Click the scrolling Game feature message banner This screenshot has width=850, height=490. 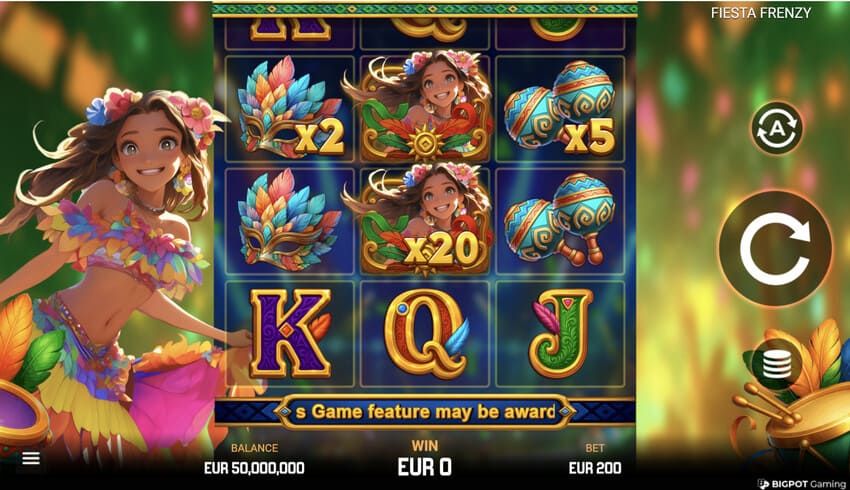(424, 412)
